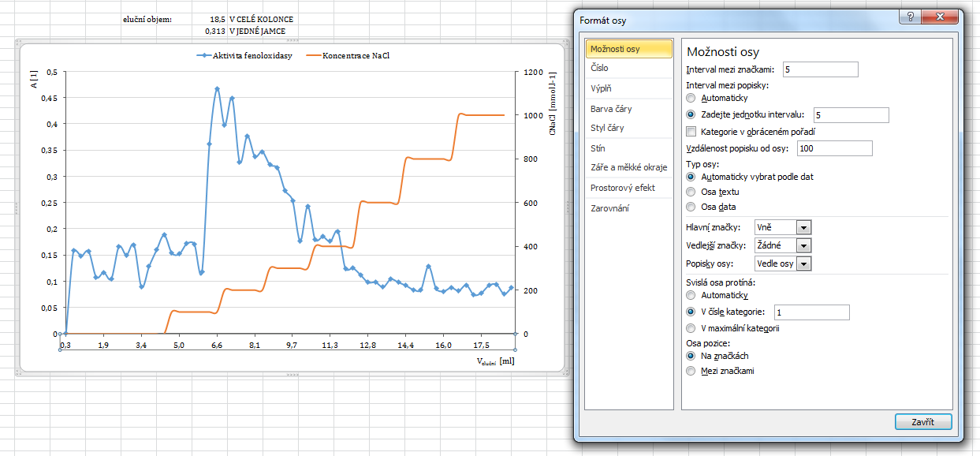Choose Osa data axis type
Viewport: 980px width, 456px height.
pyautogui.click(x=691, y=207)
